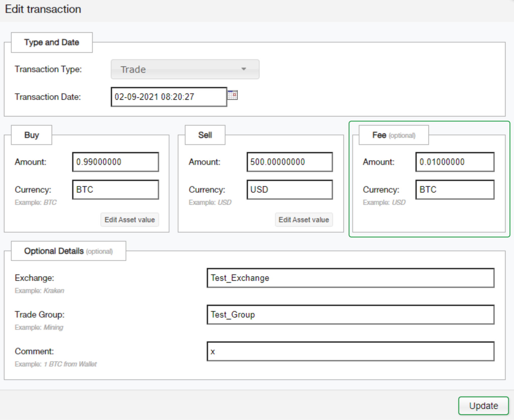This screenshot has height=420, width=514.
Task: Click the Exchange input field
Action: [350, 278]
